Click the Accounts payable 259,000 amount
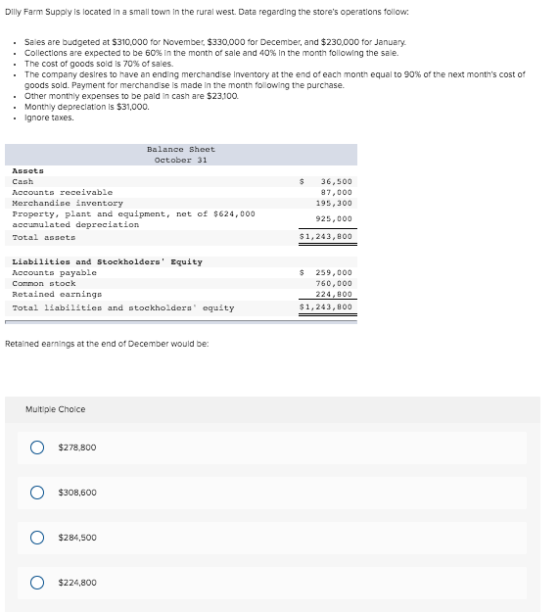 click(x=334, y=272)
